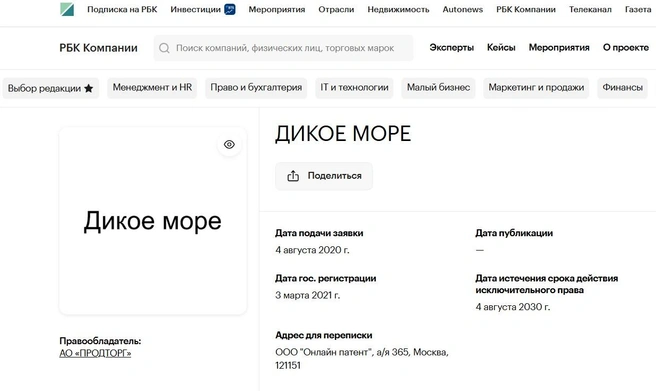The image size is (656, 391).
Task: Open Autonews section
Action: pos(463,9)
